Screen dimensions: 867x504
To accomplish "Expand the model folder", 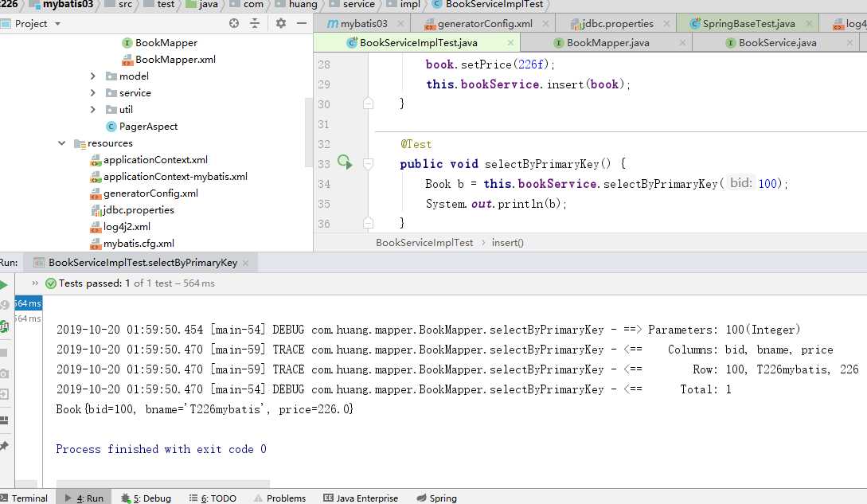I will [x=93, y=76].
